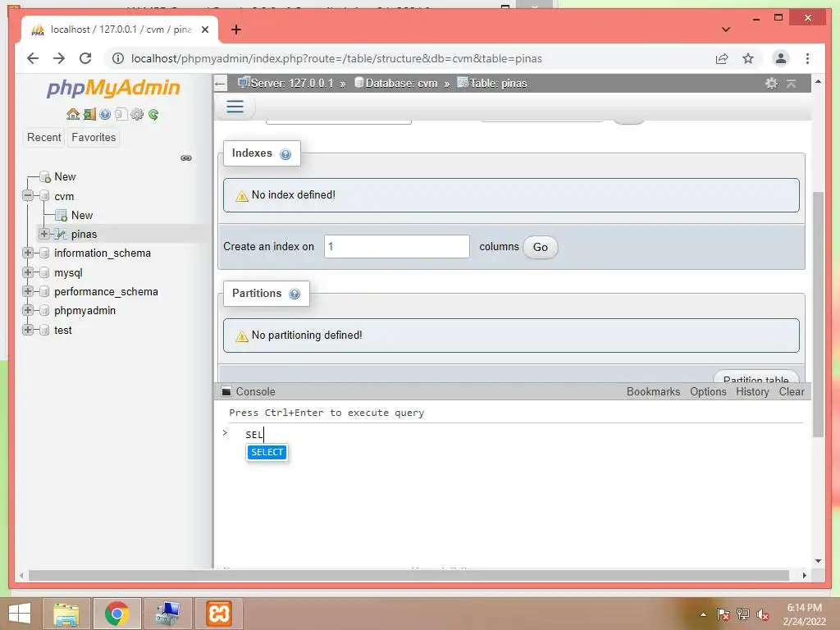Click the browser Forward arrow
This screenshot has height=630, width=840.
point(59,58)
